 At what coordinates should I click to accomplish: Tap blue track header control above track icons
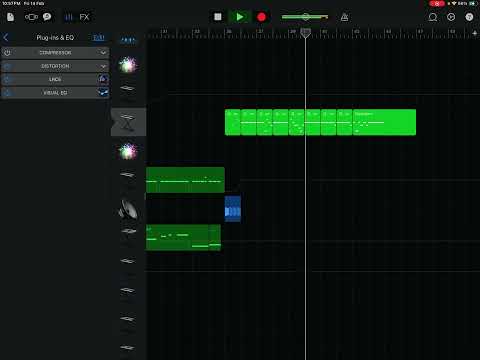128,40
